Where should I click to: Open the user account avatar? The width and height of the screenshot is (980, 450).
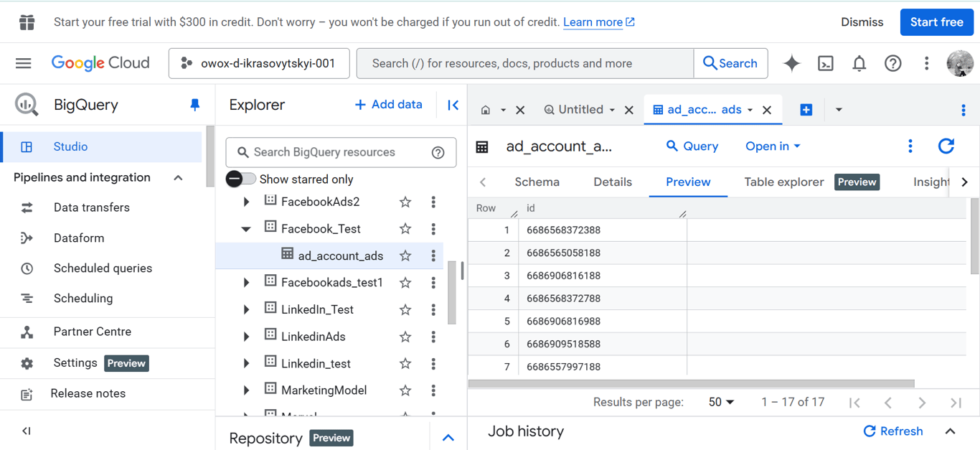pyautogui.click(x=960, y=63)
